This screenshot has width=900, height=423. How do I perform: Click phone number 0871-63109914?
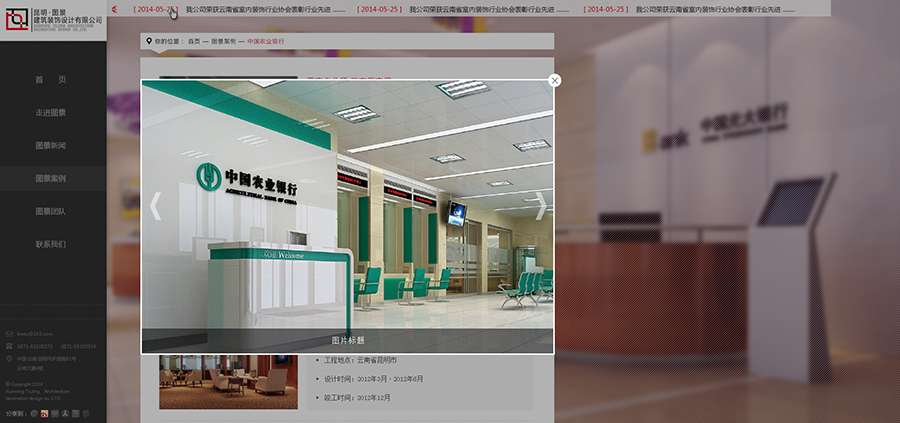tap(78, 347)
